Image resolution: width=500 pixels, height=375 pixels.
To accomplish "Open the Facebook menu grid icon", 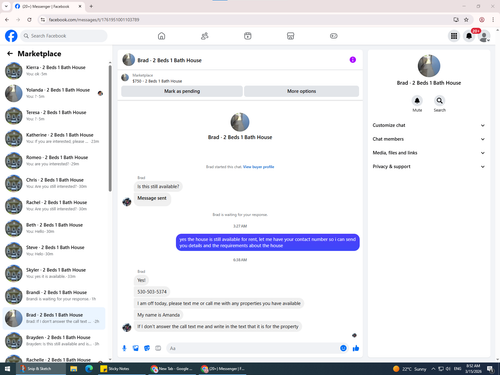I will (454, 36).
